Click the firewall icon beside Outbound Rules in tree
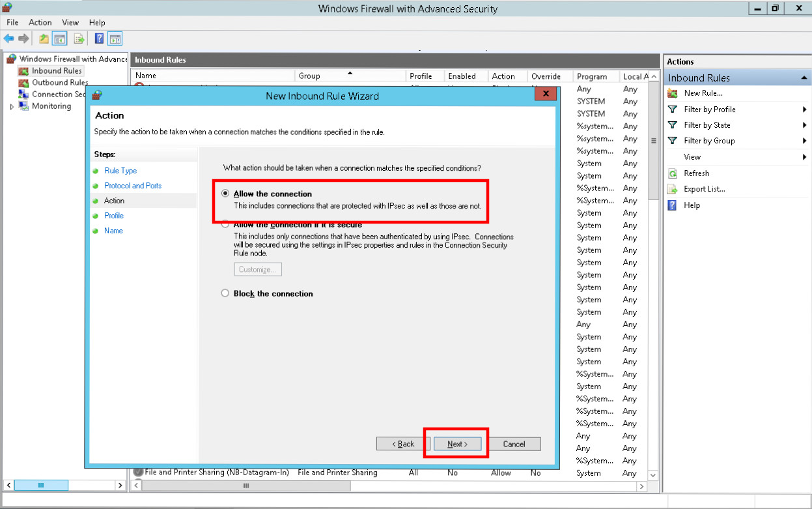This screenshot has height=509, width=812. pyautogui.click(x=24, y=83)
